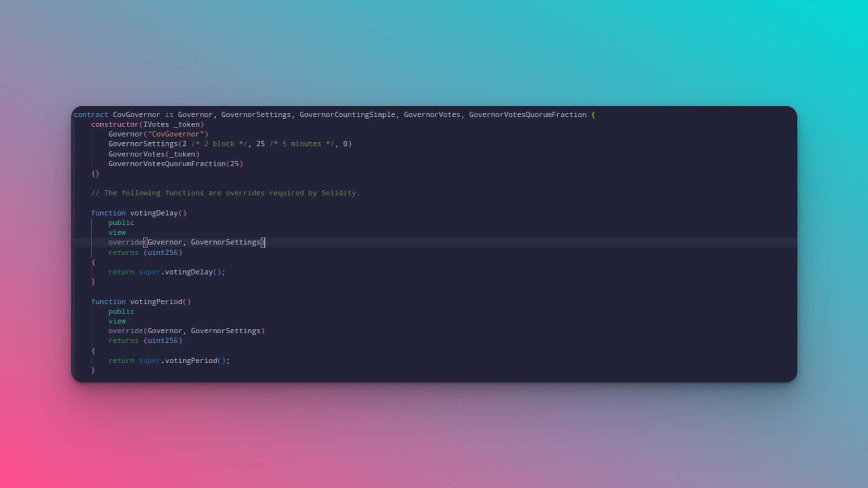
Task: Click the "super.votingPeriod()" call
Action: 182,361
